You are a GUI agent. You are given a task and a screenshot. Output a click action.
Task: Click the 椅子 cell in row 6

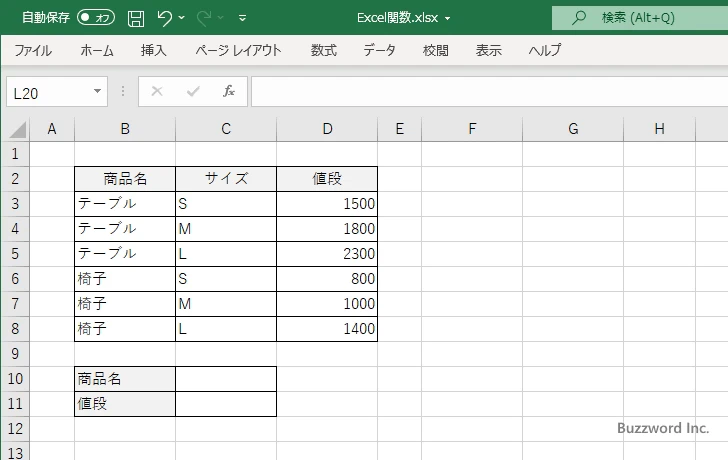[125, 279]
